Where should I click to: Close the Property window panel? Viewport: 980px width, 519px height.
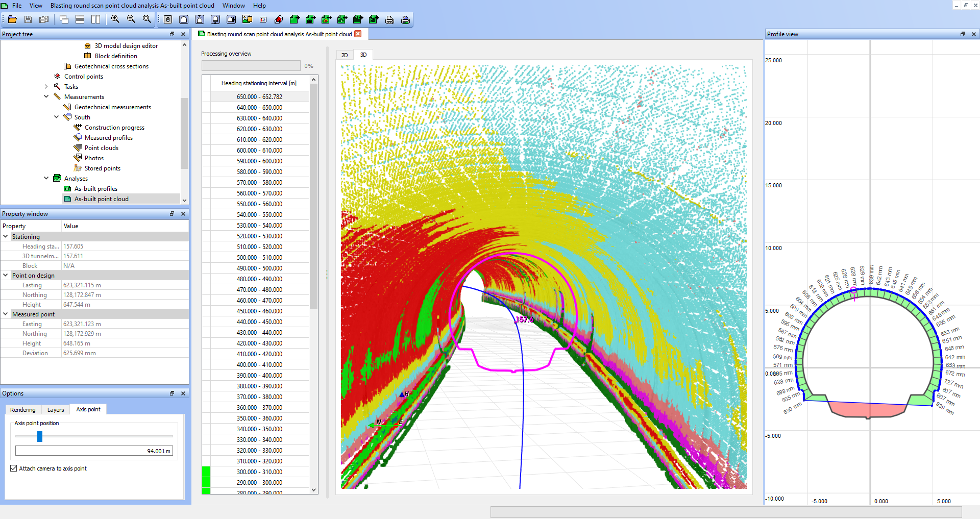pos(183,214)
